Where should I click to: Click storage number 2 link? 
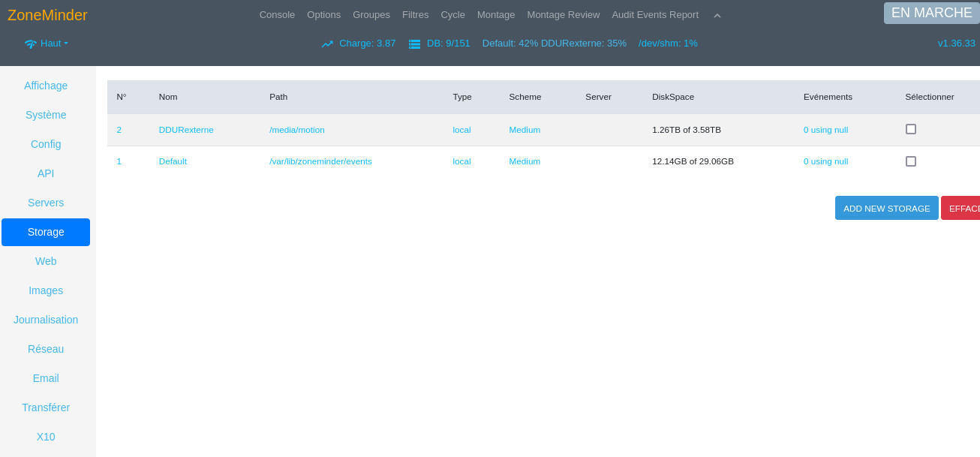tap(119, 130)
